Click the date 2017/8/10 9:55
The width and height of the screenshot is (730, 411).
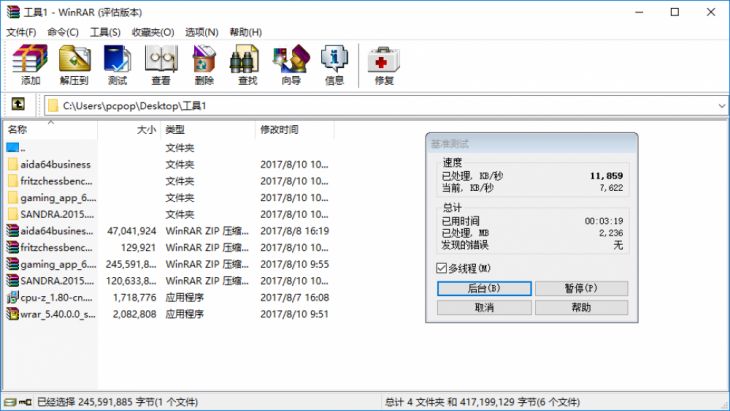[x=295, y=264]
